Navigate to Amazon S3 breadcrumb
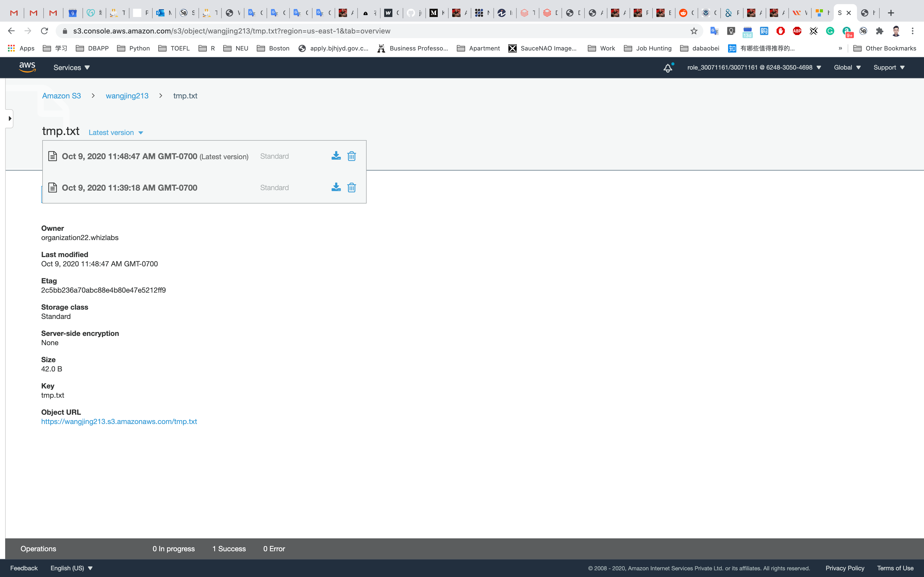The width and height of the screenshot is (924, 577). click(61, 96)
